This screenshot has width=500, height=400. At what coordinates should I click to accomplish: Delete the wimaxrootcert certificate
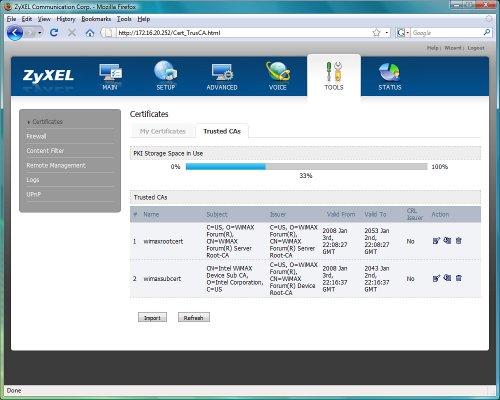coord(459,241)
